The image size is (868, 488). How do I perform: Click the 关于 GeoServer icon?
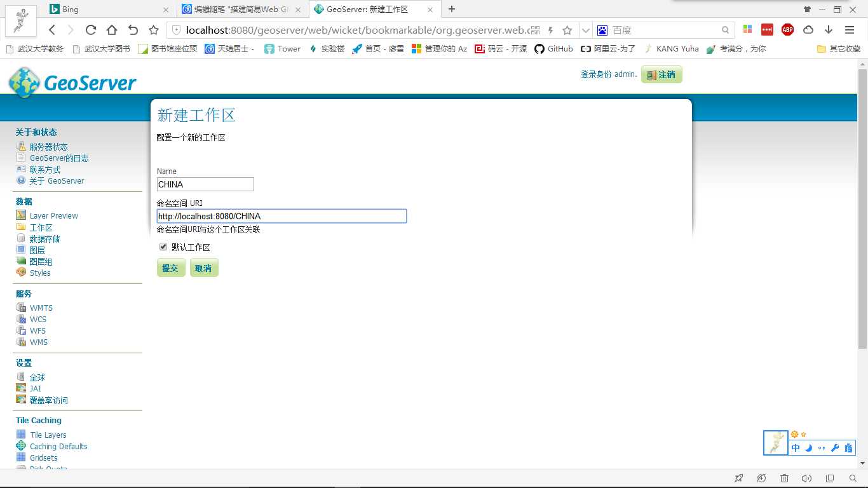pyautogui.click(x=21, y=180)
